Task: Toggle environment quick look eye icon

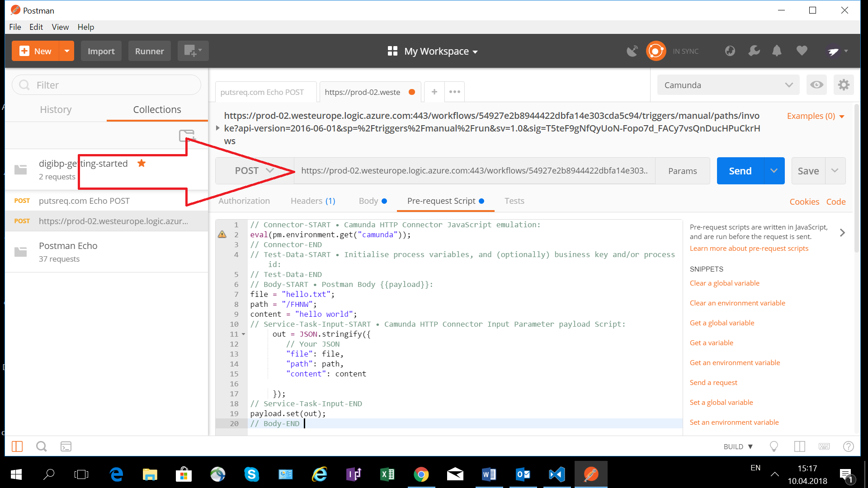Action: click(x=816, y=85)
